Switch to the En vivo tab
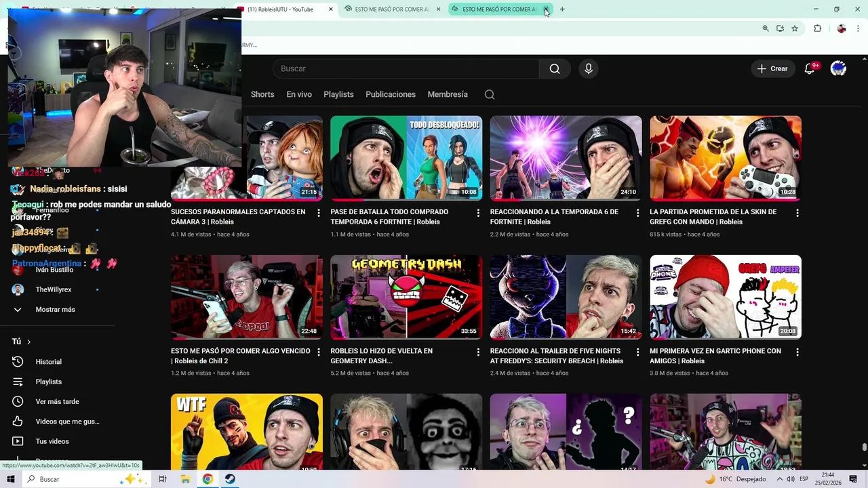Image resolution: width=868 pixels, height=488 pixels. pyautogui.click(x=299, y=94)
